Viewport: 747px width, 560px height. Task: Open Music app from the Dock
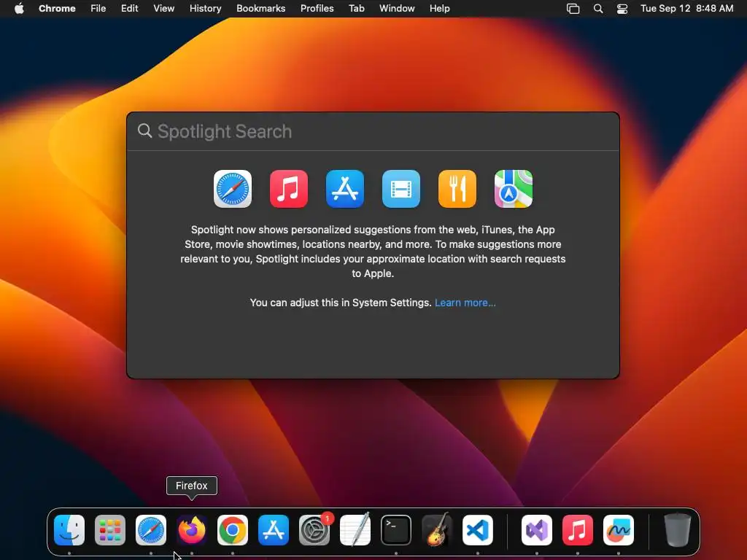[578, 530]
